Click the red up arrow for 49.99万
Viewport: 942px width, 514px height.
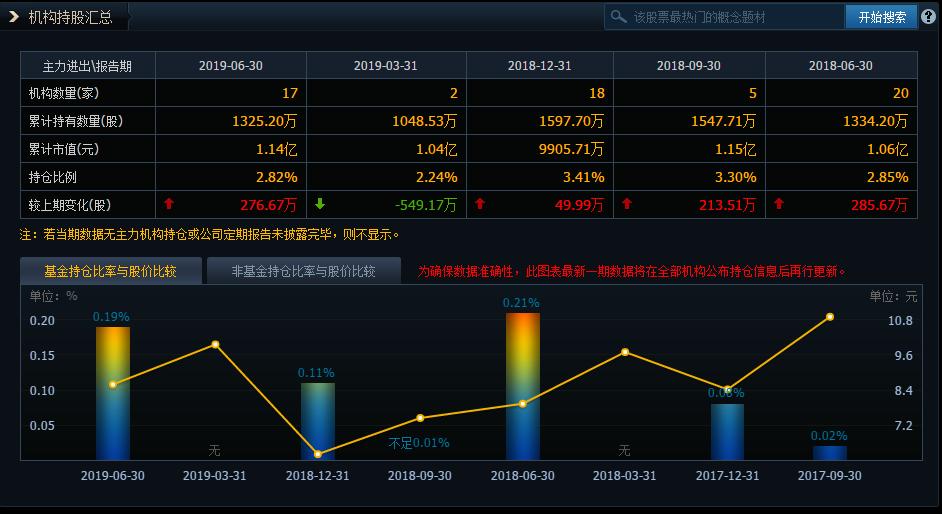(479, 204)
